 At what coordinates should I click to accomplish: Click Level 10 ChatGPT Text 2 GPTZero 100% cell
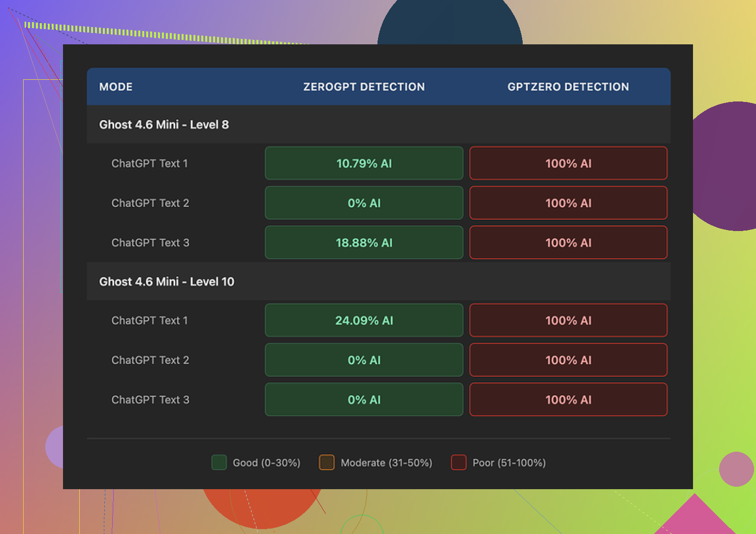(x=568, y=360)
